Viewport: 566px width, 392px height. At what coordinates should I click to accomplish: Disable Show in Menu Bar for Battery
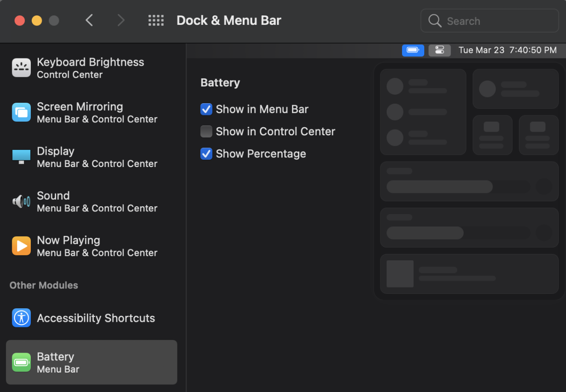206,109
